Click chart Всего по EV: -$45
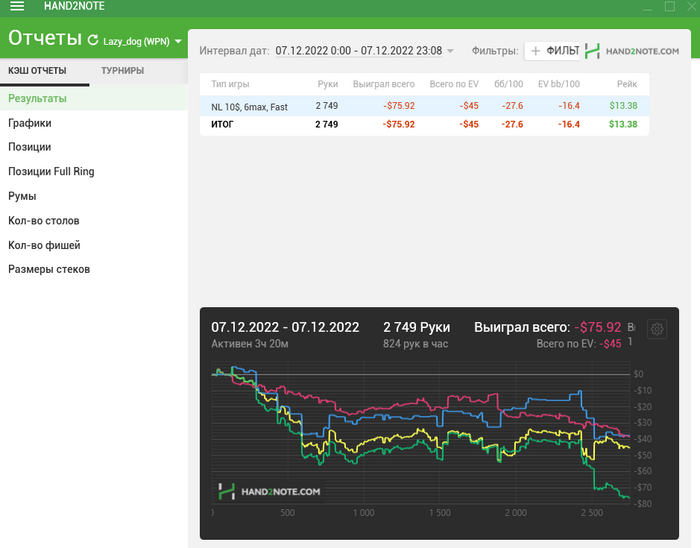 [579, 344]
